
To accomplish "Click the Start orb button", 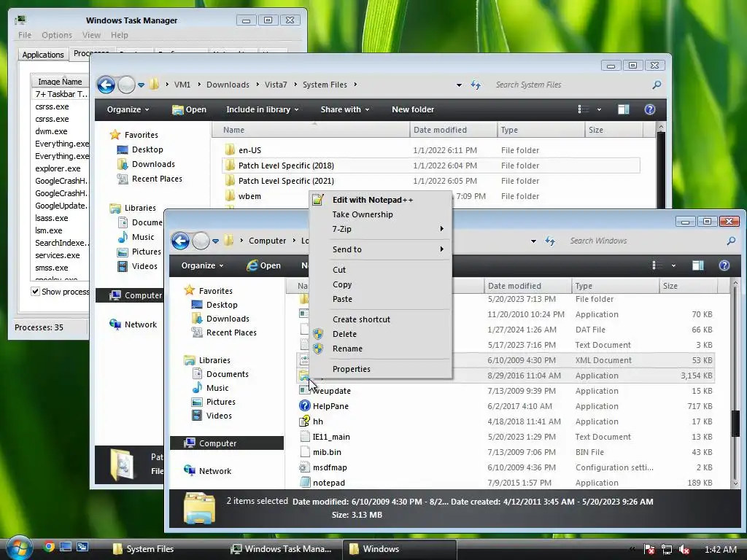I will coord(19,548).
